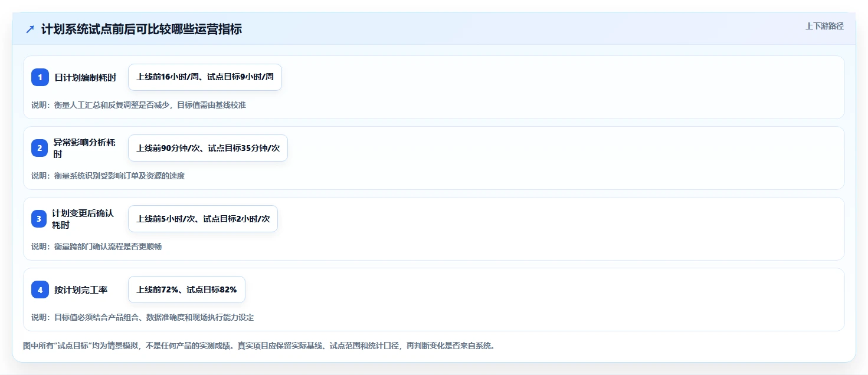Viewport: 868px width, 375px height.
Task: Click the note about 产品组合、数据准确度
Action: point(143,317)
